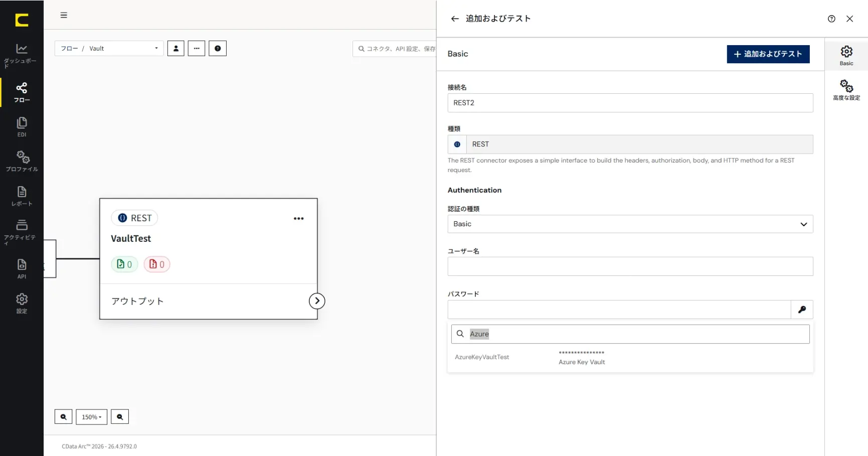This screenshot has height=456, width=868.
Task: Click the connection name field REST2
Action: 630,103
